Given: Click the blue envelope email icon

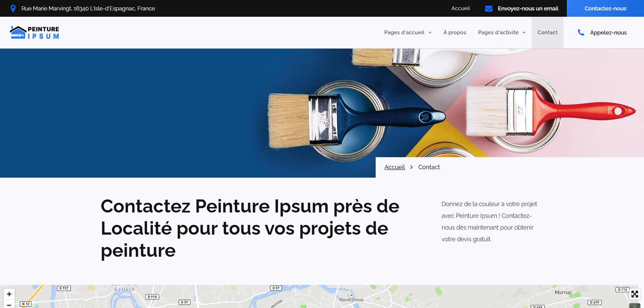Looking at the screenshot, I should [x=489, y=8].
